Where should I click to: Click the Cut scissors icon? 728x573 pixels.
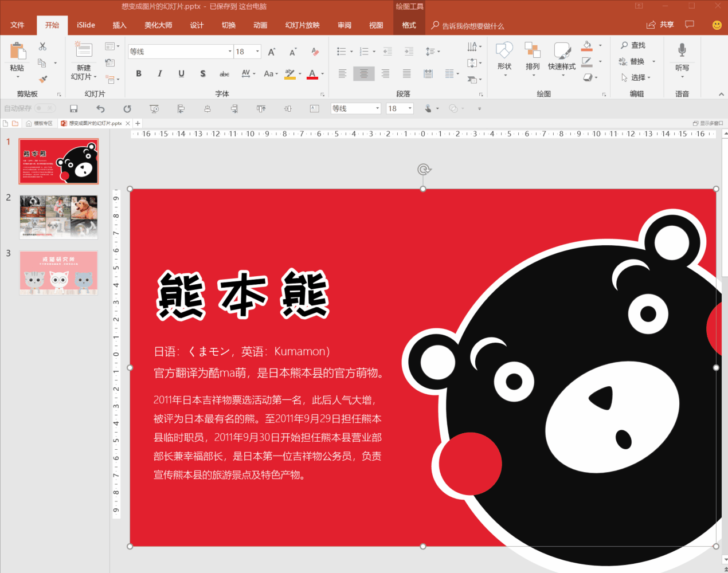(42, 46)
